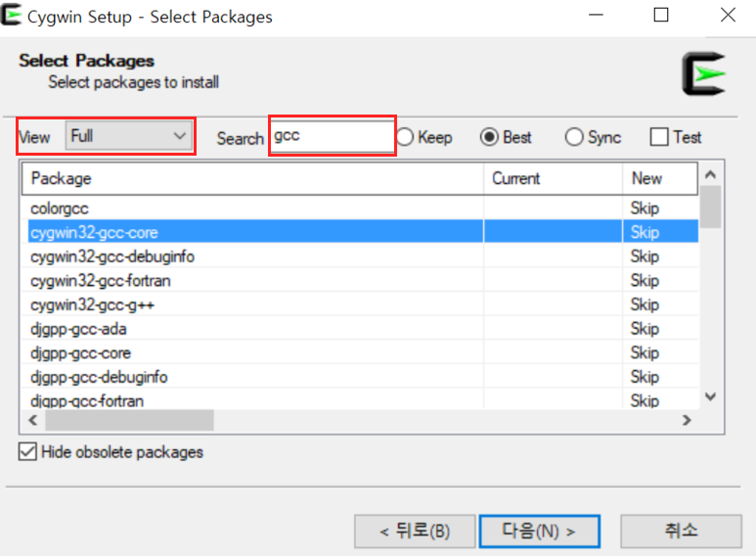Screen dimensions: 756x556
Task: Cancel setup with the 취소 button
Action: [682, 532]
